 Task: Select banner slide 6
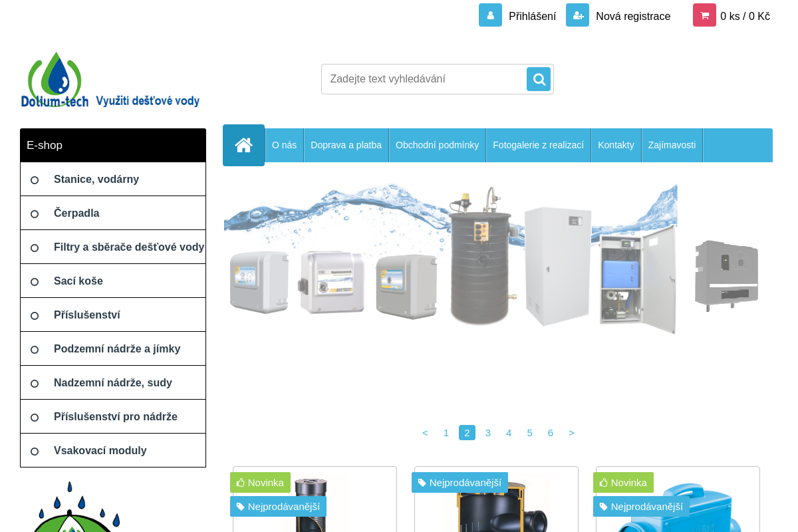click(551, 433)
